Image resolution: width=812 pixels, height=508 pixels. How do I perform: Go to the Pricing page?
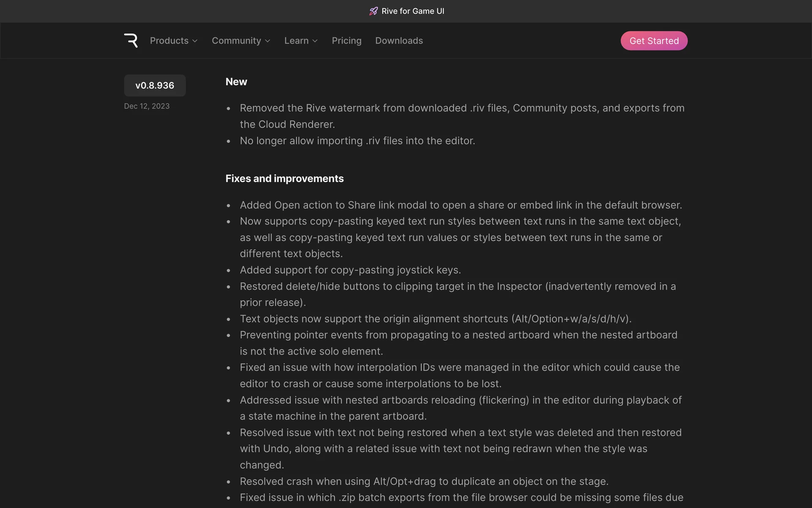(x=346, y=41)
